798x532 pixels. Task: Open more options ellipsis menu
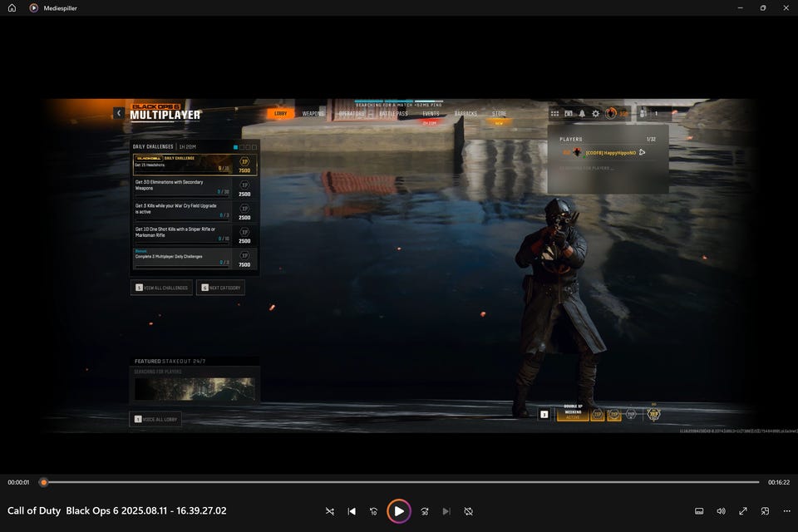[787, 511]
